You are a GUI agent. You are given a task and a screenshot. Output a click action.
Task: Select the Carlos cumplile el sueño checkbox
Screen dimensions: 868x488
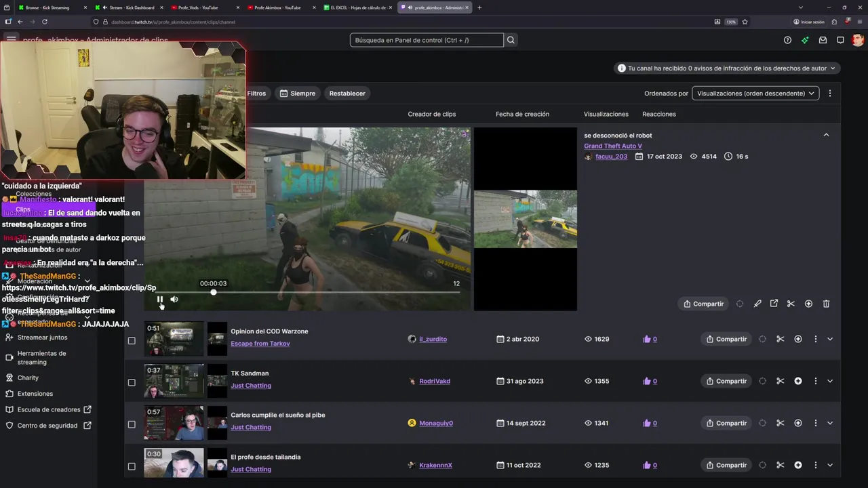pyautogui.click(x=132, y=424)
